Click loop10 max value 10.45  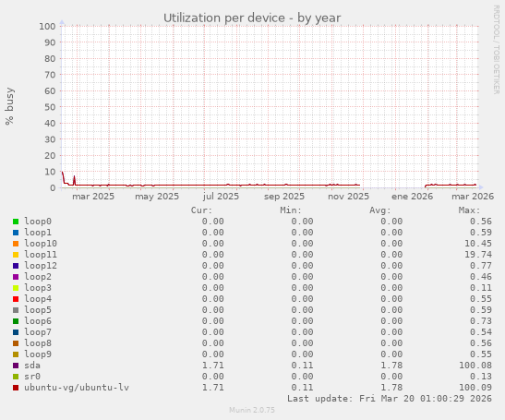tap(478, 243)
